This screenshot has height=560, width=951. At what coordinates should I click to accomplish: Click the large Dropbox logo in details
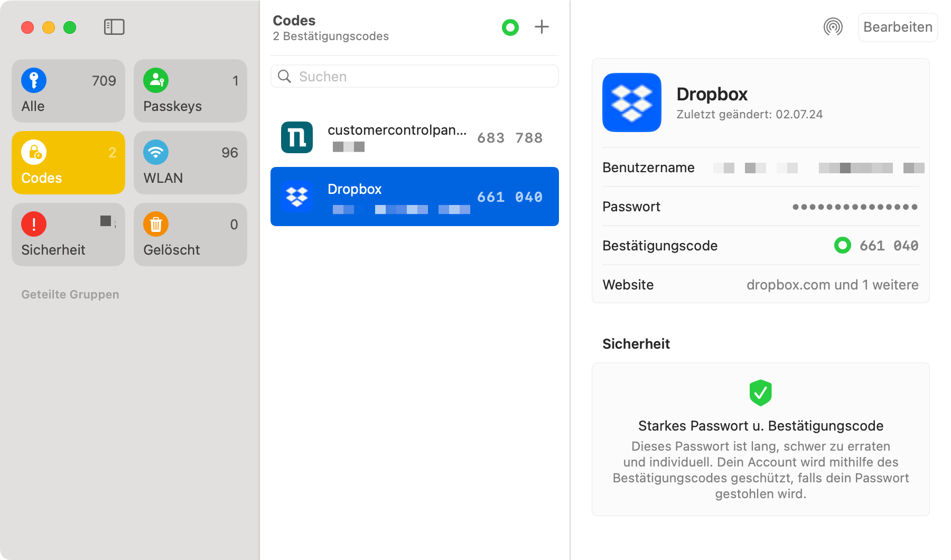pyautogui.click(x=632, y=102)
